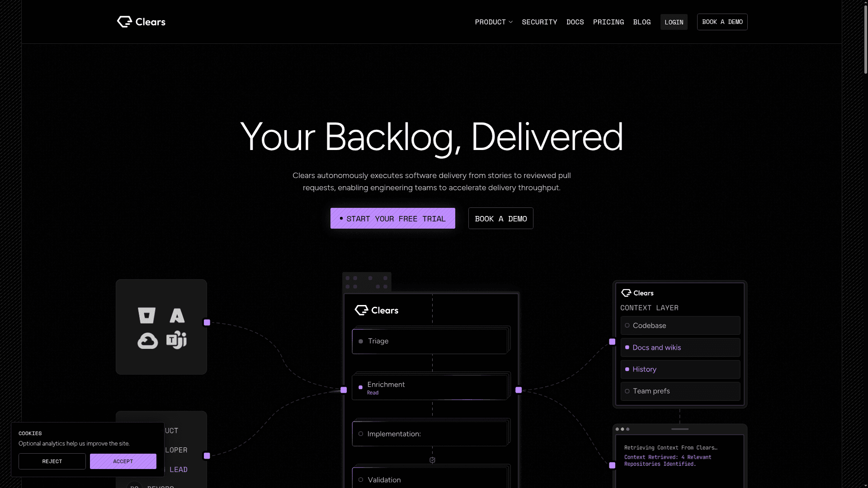Select the Validation step card
This screenshot has width=868, height=488.
(430, 478)
